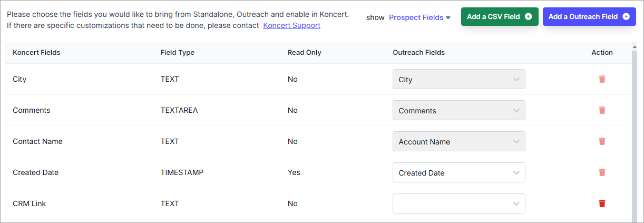This screenshot has width=644, height=223.
Task: Open empty Outreach dropdown for CRM Link
Action: pyautogui.click(x=459, y=204)
